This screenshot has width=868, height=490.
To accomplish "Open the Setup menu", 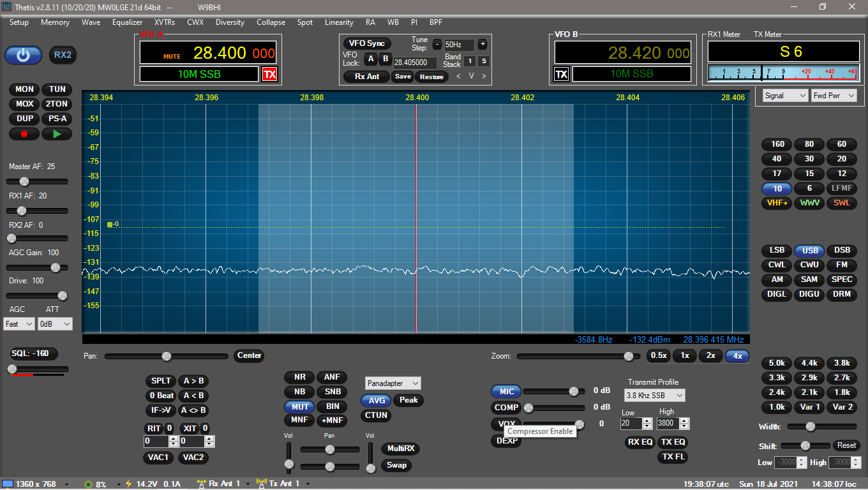I will (19, 22).
